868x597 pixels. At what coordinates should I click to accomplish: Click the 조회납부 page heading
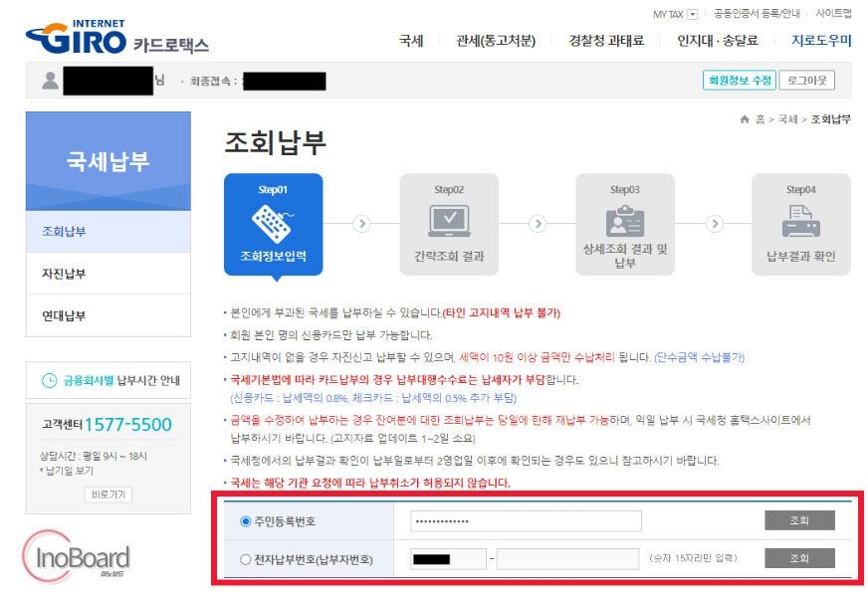point(275,142)
